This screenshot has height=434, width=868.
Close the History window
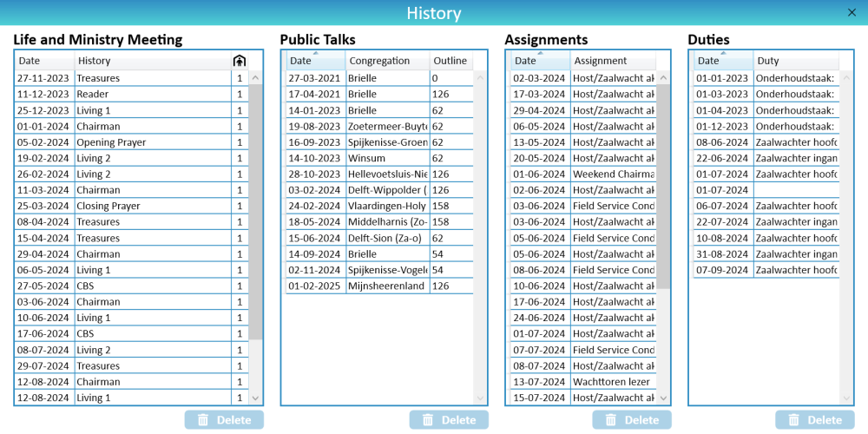tap(852, 12)
